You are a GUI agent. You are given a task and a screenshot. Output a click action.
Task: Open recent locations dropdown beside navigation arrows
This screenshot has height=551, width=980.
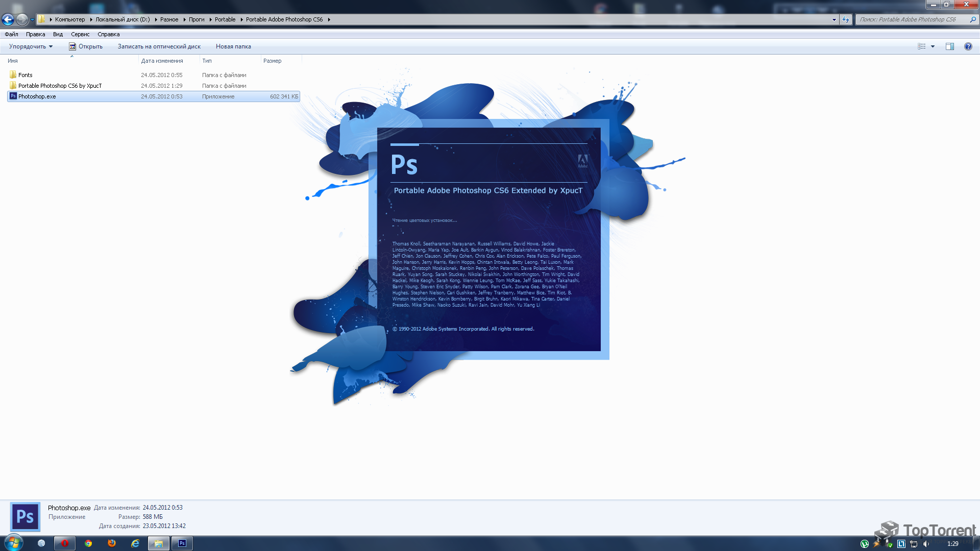click(32, 20)
